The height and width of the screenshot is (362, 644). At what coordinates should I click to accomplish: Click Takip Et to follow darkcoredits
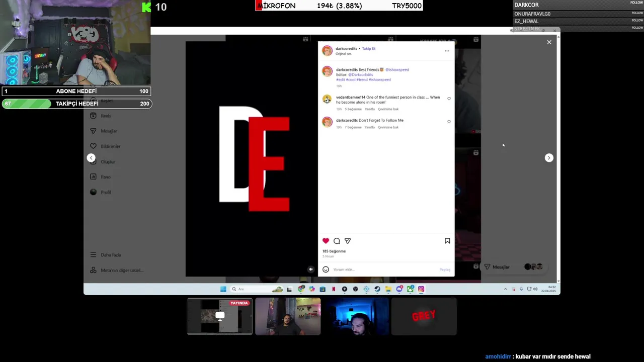click(369, 49)
